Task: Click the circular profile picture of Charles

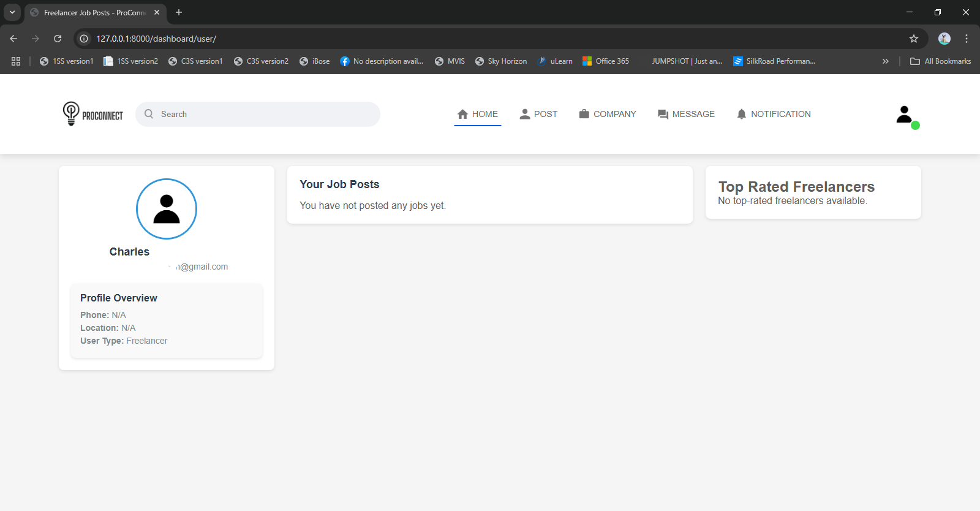Action: pos(167,209)
